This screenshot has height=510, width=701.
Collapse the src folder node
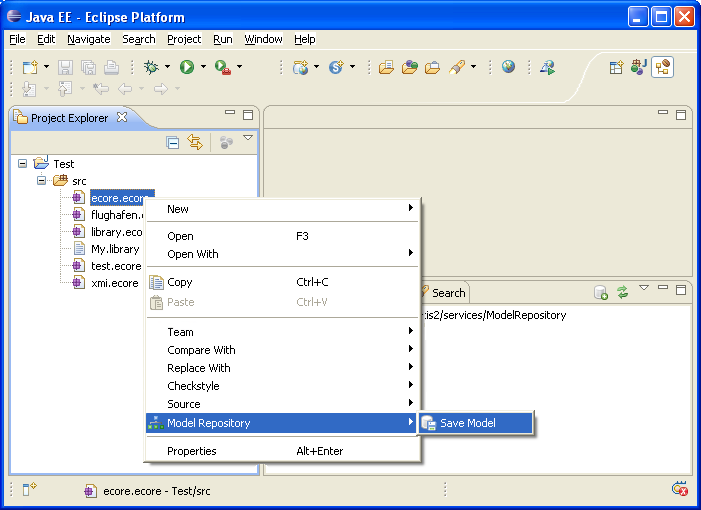(42, 181)
